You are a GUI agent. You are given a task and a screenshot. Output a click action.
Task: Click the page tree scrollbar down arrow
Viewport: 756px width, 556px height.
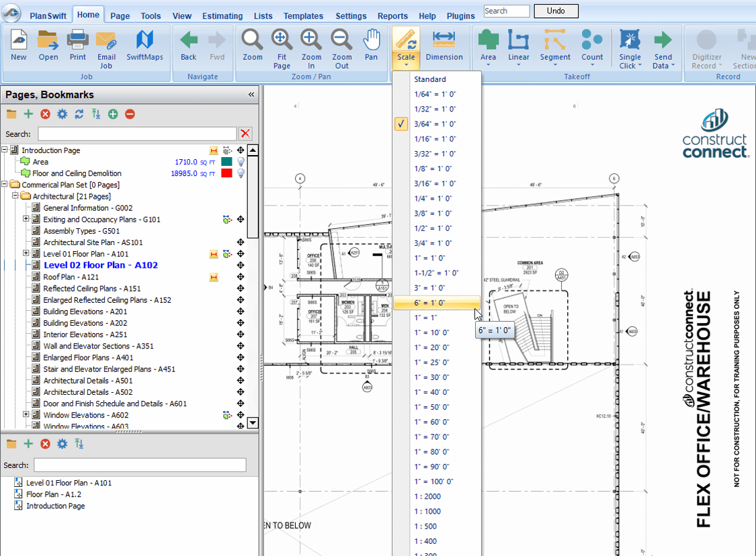coord(253,423)
